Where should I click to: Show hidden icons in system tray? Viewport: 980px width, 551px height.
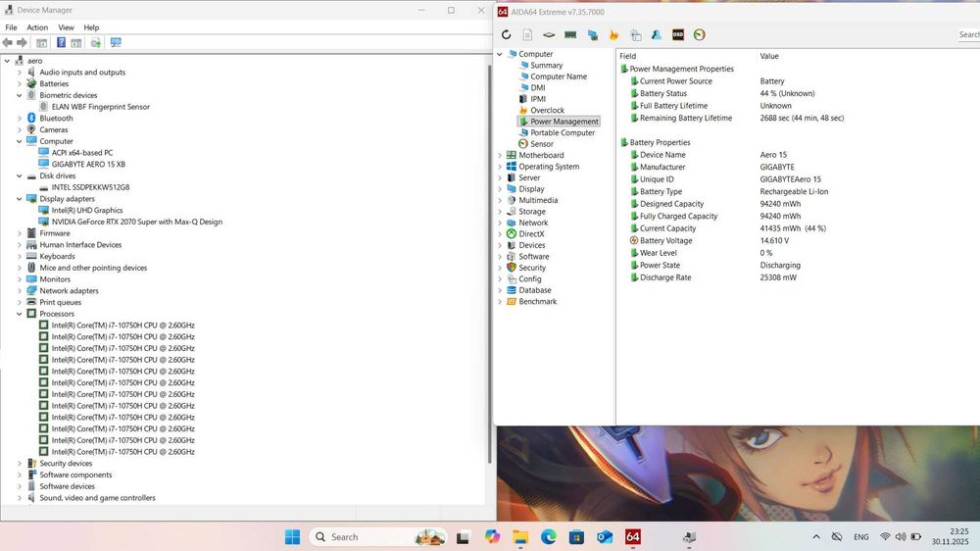pyautogui.click(x=816, y=536)
